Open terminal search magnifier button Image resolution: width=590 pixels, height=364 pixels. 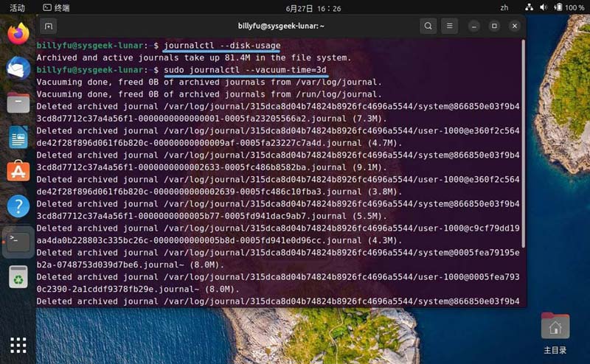click(x=428, y=26)
